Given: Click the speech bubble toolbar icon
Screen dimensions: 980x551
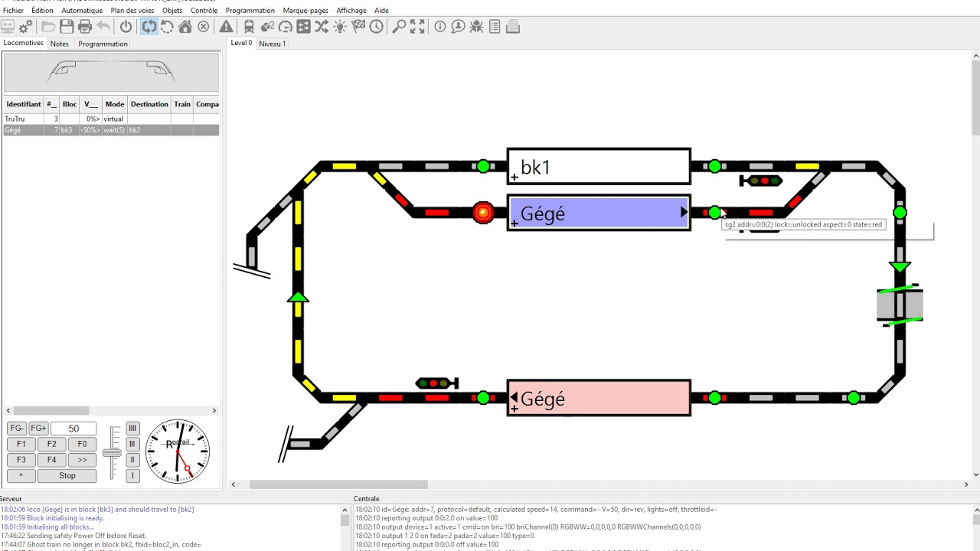Looking at the screenshot, I should click(458, 27).
